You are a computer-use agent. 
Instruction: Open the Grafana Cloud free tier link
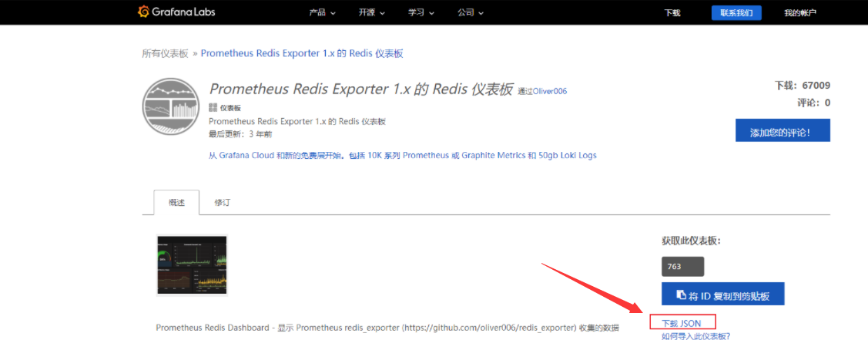[403, 155]
